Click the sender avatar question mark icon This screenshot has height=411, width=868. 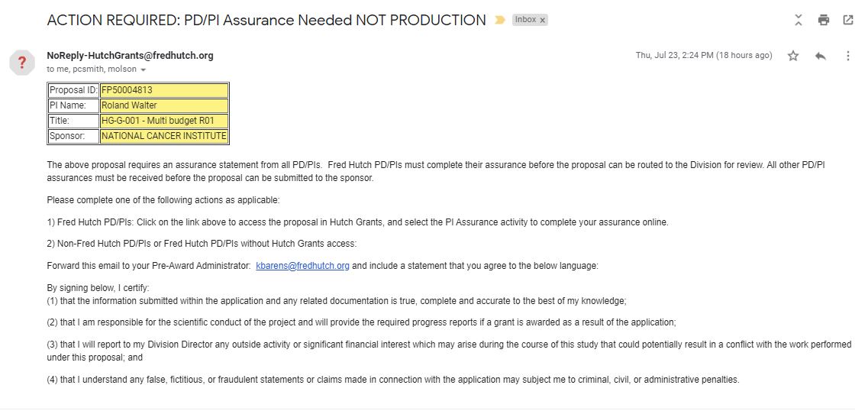pyautogui.click(x=22, y=62)
